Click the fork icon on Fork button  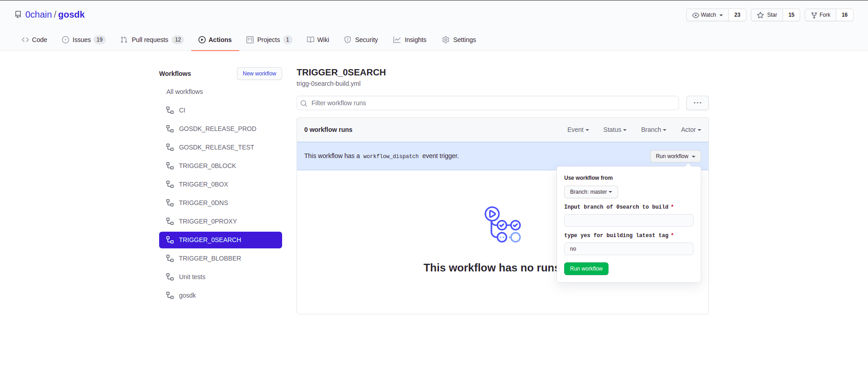click(x=814, y=15)
